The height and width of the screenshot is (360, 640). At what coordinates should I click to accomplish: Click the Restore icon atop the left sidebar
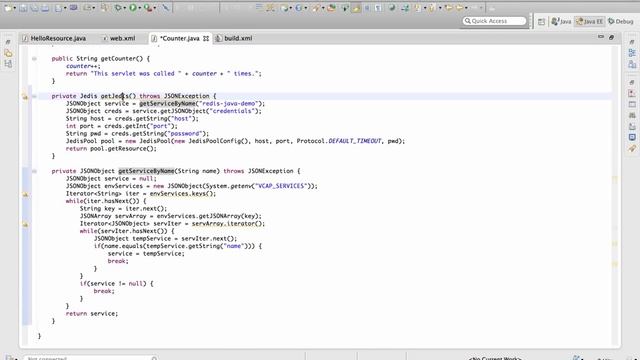click(x=8, y=42)
